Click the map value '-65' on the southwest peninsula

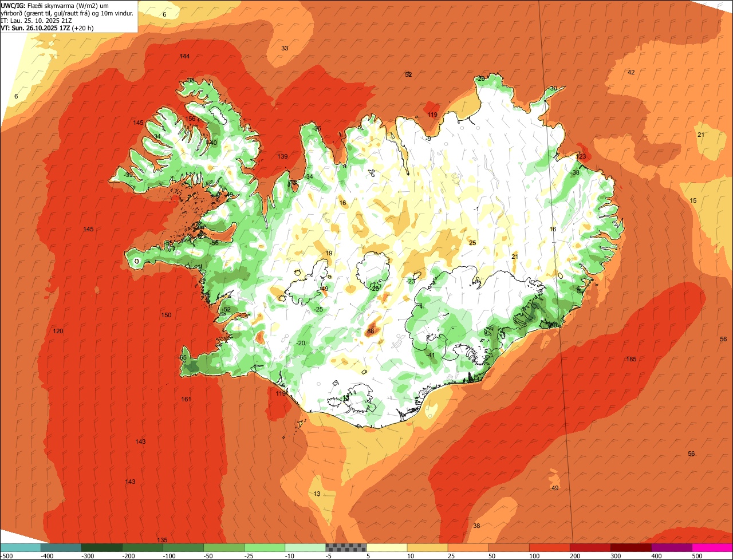click(x=183, y=357)
